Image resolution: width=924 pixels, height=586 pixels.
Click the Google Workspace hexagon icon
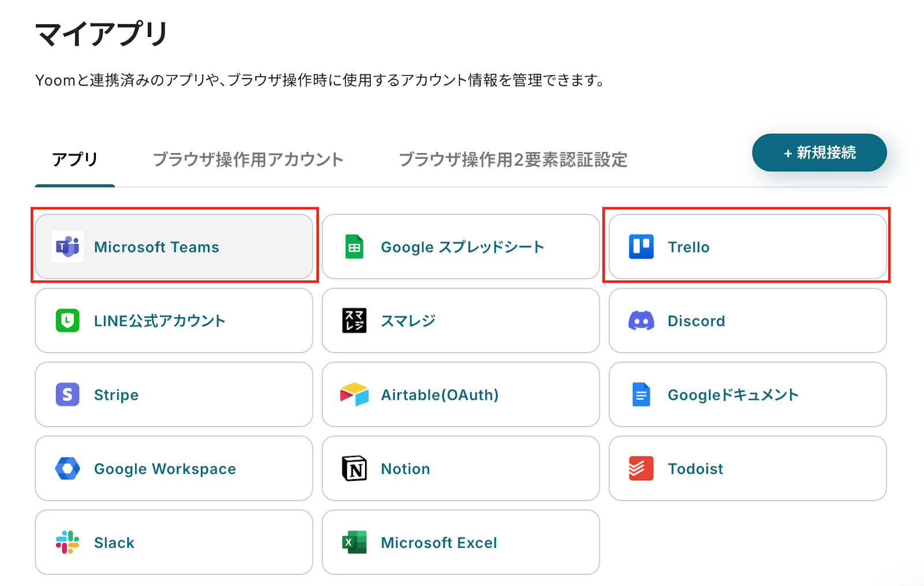[x=68, y=469]
